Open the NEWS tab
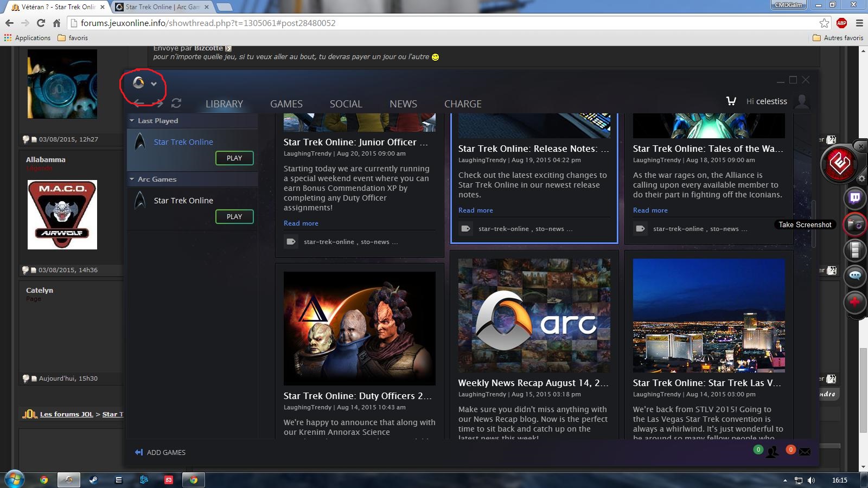 (403, 104)
